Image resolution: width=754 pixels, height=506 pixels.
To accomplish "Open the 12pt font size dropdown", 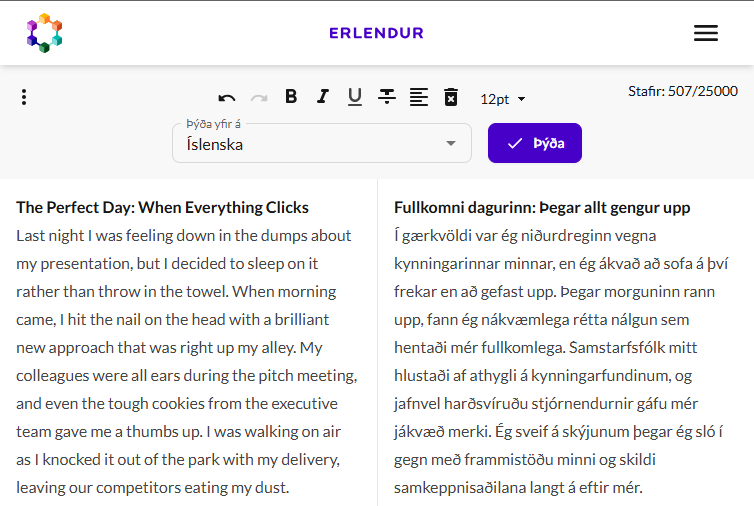I will pyautogui.click(x=503, y=99).
